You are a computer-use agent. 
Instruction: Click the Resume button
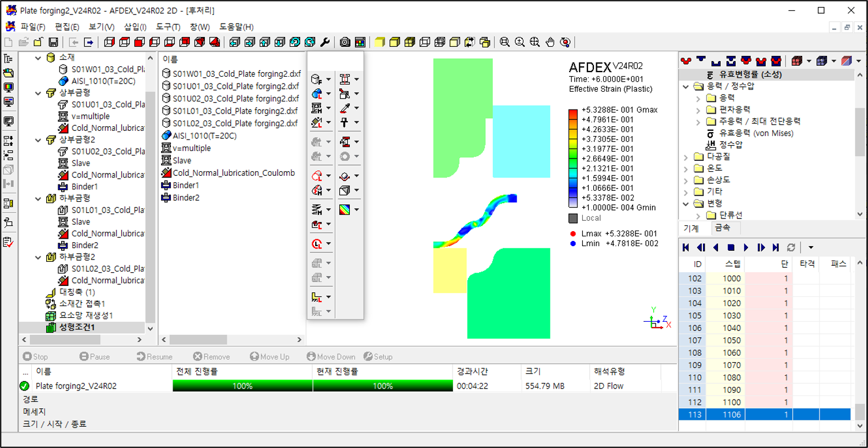(x=155, y=357)
